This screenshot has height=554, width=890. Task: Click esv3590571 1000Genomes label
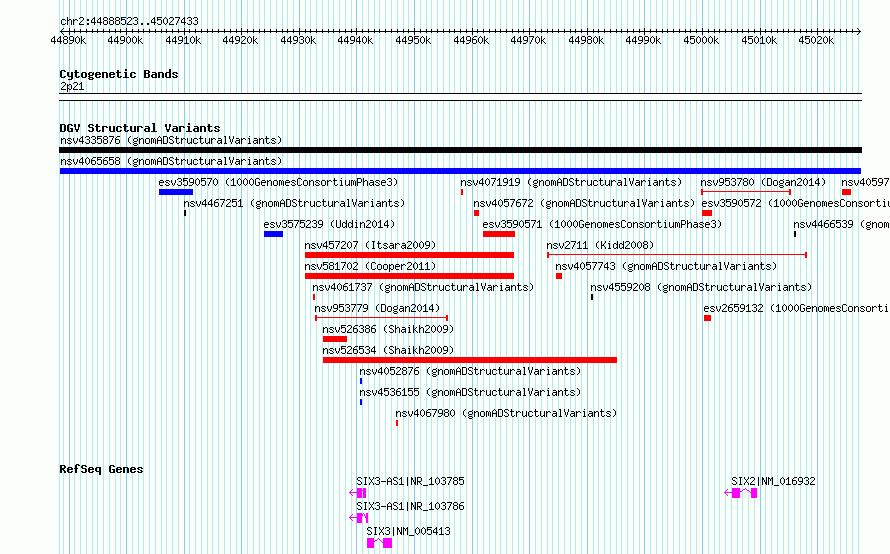[x=602, y=224]
